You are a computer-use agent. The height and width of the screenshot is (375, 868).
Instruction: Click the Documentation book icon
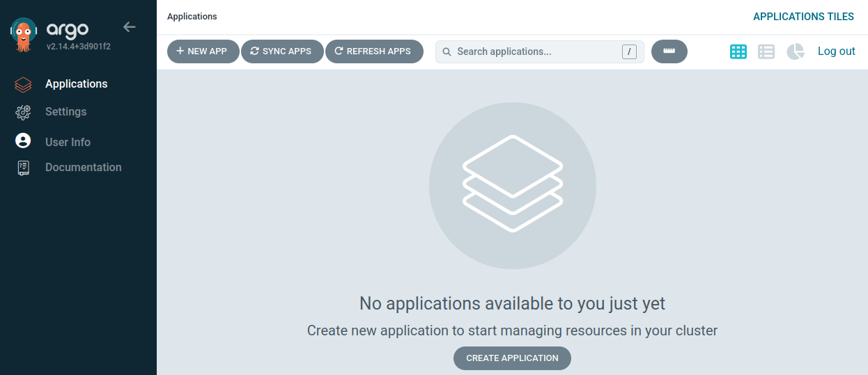tap(23, 168)
